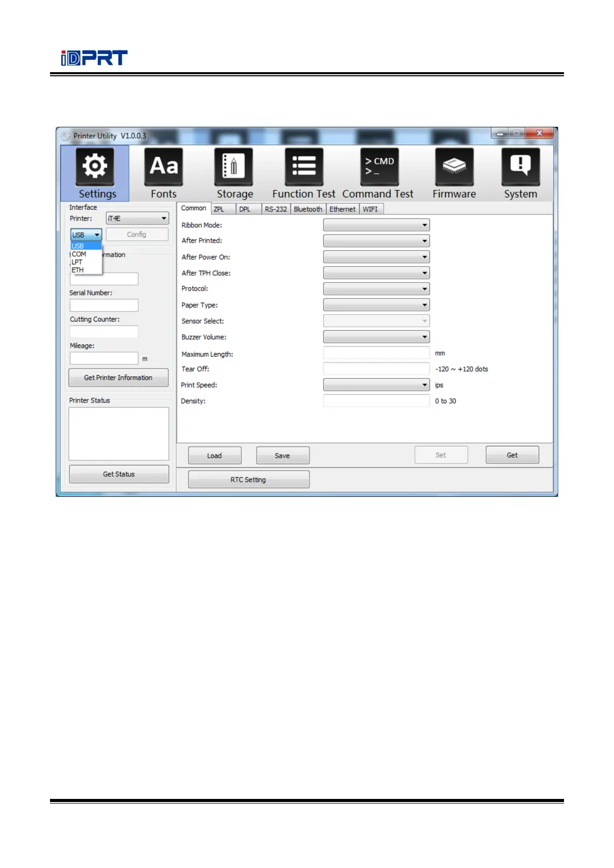
Task: Switch to the Bluetooth tab
Action: (308, 209)
